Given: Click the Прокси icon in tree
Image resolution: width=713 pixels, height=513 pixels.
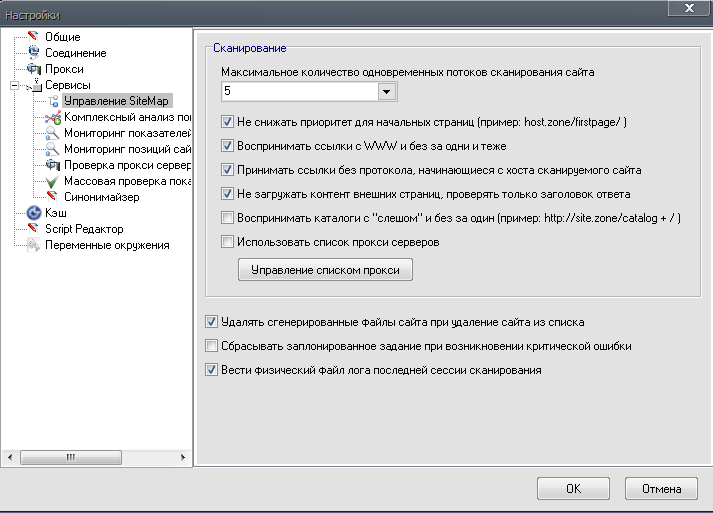Looking at the screenshot, I should (x=33, y=69).
